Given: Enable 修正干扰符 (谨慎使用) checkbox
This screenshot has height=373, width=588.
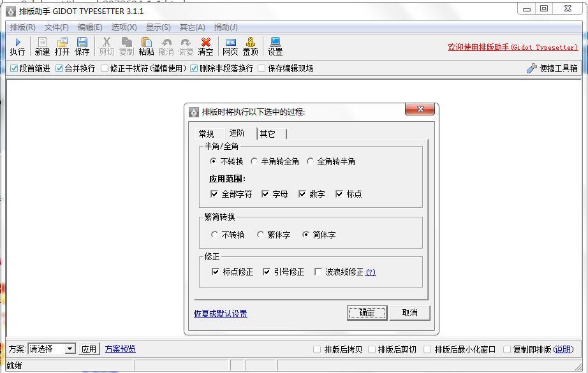Looking at the screenshot, I should (x=105, y=68).
